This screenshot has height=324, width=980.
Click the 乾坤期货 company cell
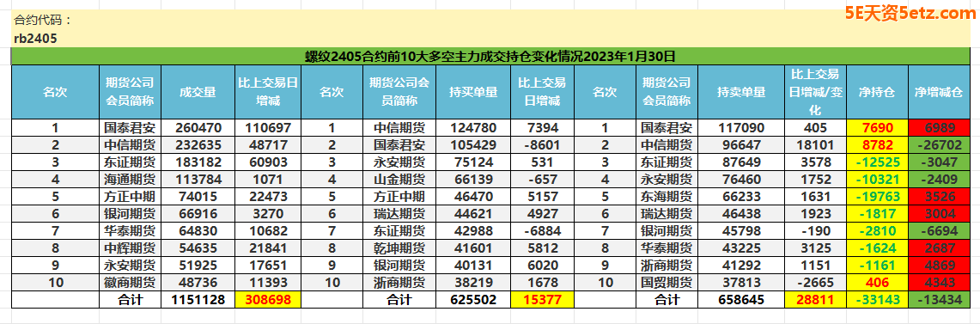(x=399, y=248)
